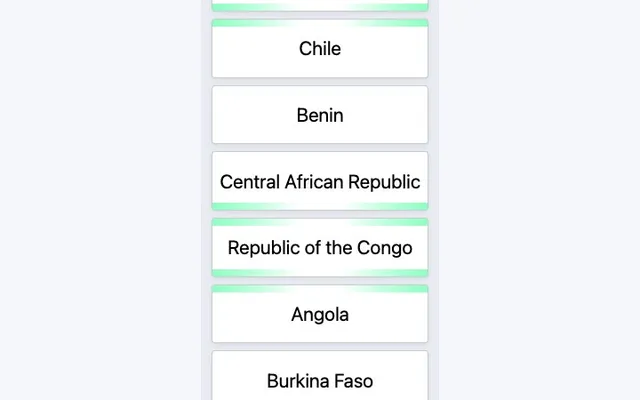
Task: Click the green top bar of Chile card
Action: (x=320, y=23)
